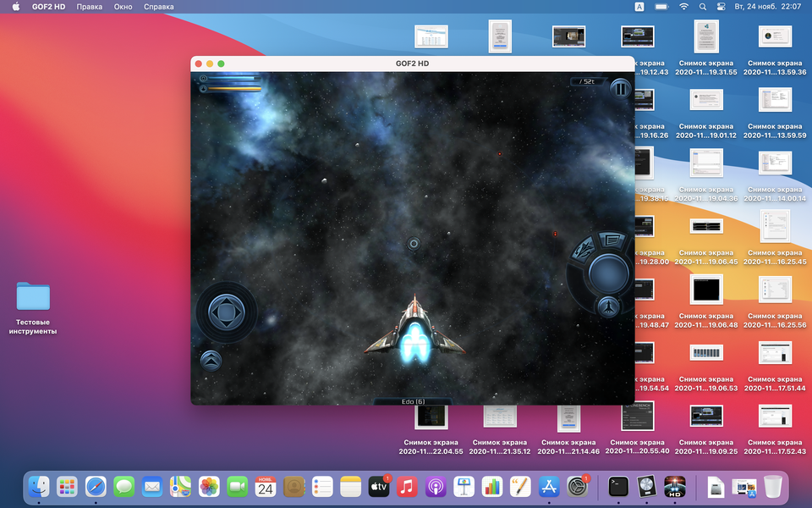The height and width of the screenshot is (508, 812).
Task: Select screenshot file ending 20.55.40
Action: tap(637, 428)
